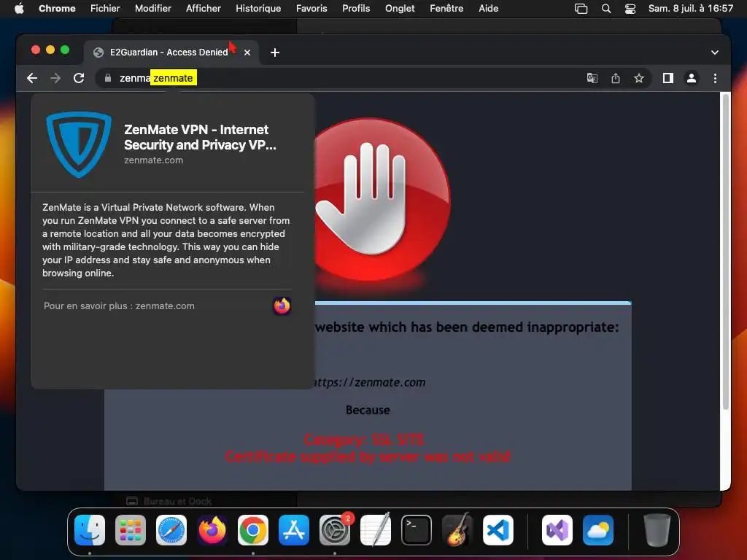This screenshot has height=560, width=747.
Task: Click the Chrome icon in the Dock
Action: pyautogui.click(x=253, y=530)
